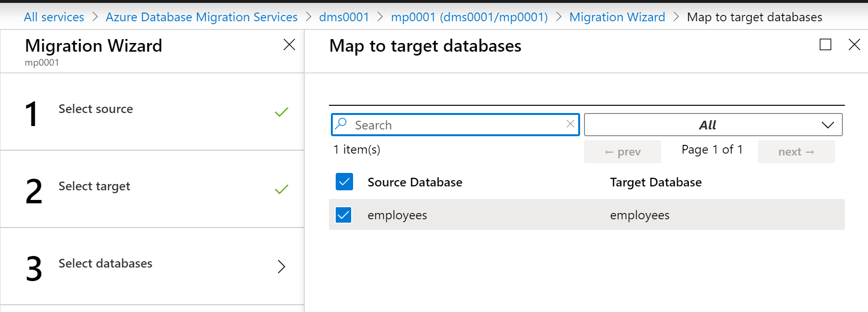Click the green checkmark beside Select target
This screenshot has height=312, width=868.
tap(281, 189)
